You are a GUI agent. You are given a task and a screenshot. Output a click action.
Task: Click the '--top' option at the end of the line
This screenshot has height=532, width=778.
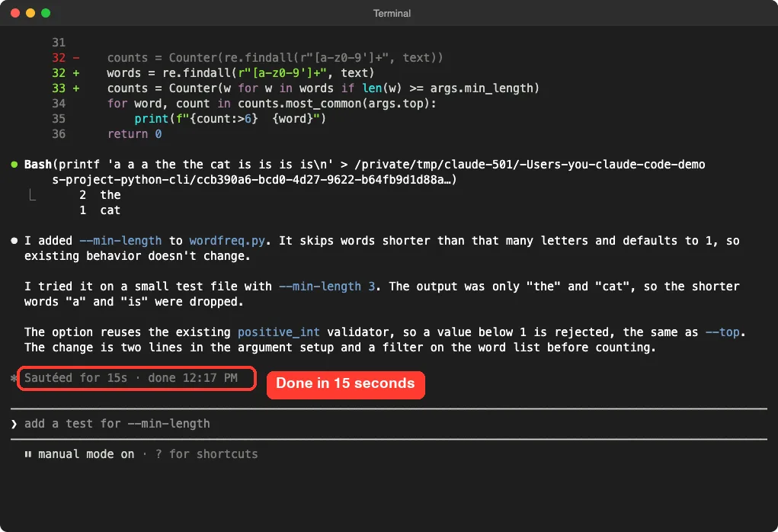pos(722,332)
